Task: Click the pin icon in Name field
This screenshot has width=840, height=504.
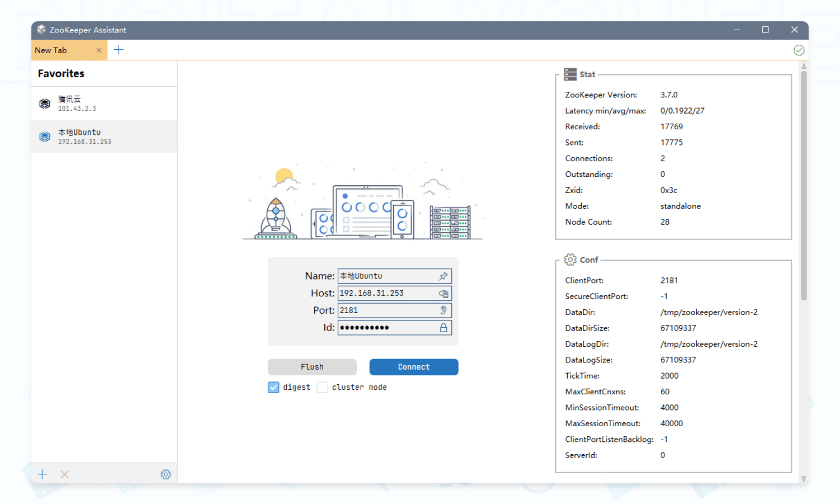Action: point(444,276)
